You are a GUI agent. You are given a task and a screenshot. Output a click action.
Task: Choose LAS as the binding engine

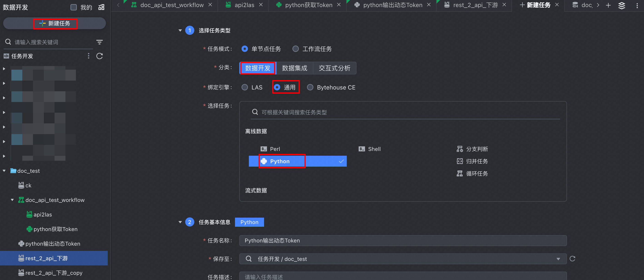245,87
